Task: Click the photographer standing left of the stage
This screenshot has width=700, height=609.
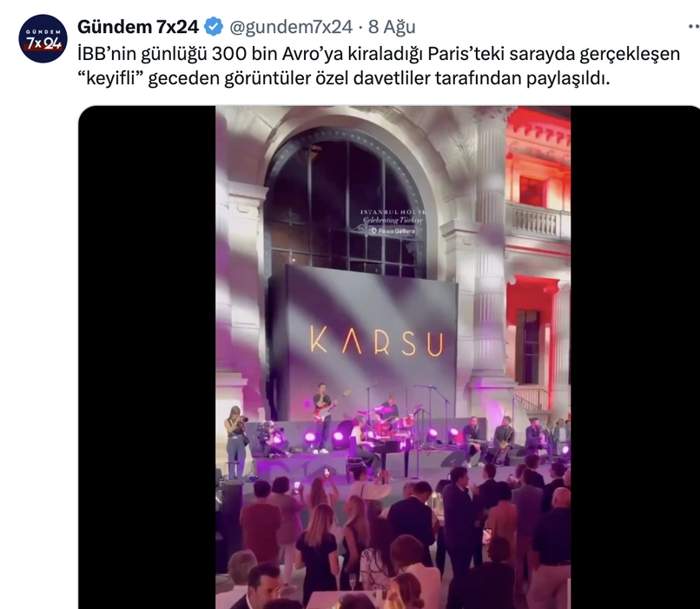Action: coord(236,442)
